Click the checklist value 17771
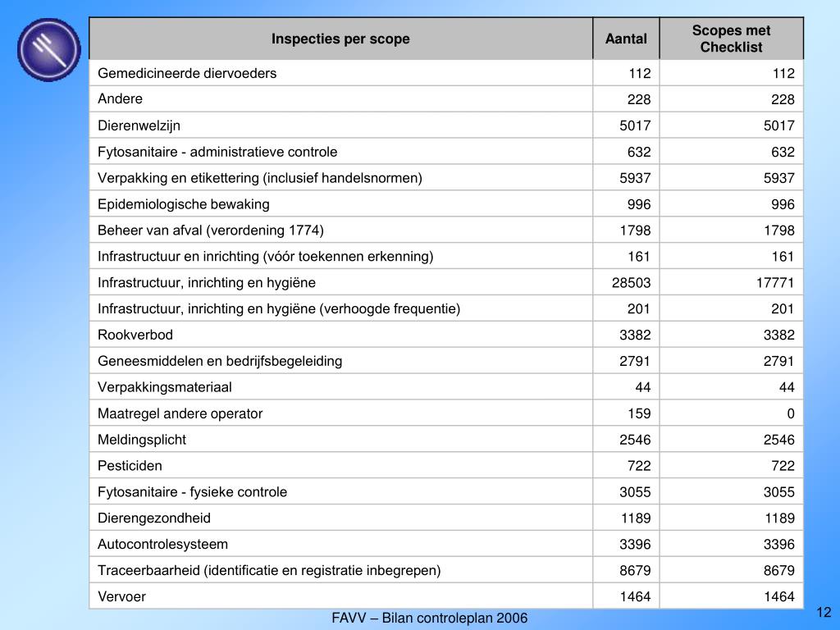Viewport: 840px width, 630px height. pos(775,283)
